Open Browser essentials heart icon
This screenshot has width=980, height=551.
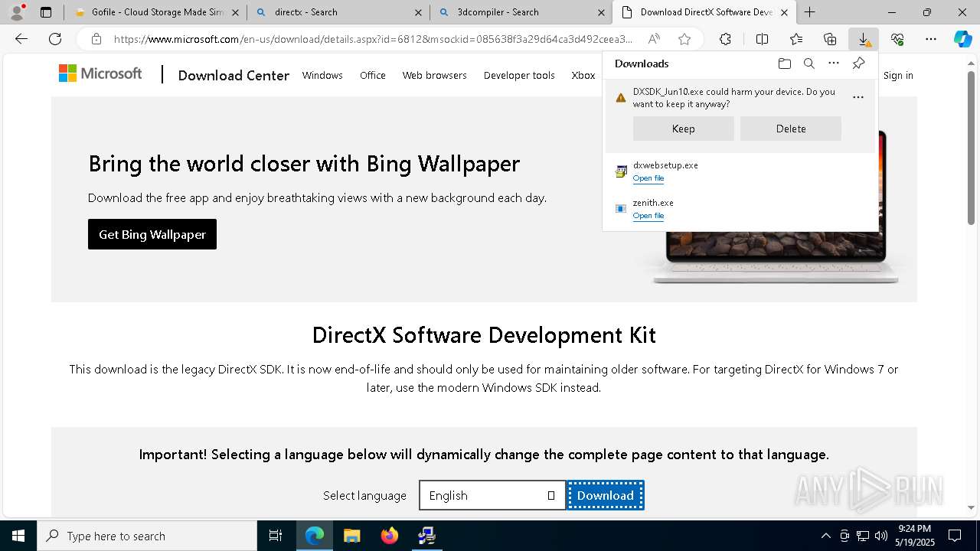[897, 39]
